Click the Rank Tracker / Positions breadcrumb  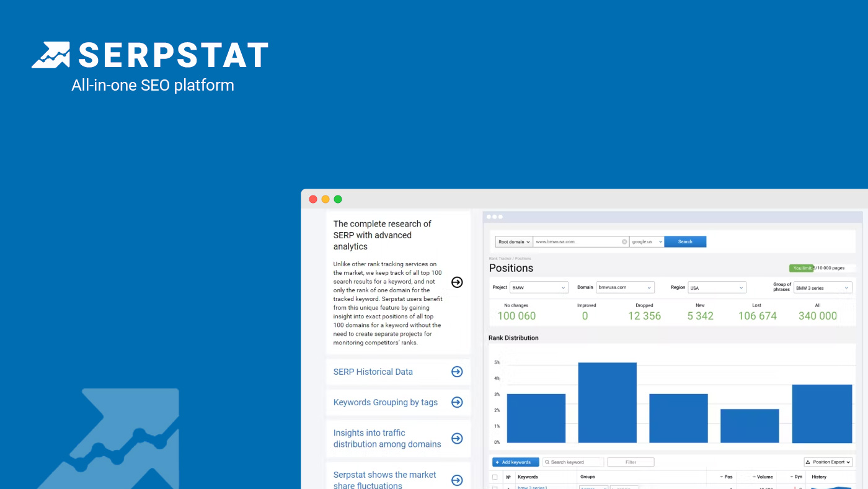coord(510,258)
